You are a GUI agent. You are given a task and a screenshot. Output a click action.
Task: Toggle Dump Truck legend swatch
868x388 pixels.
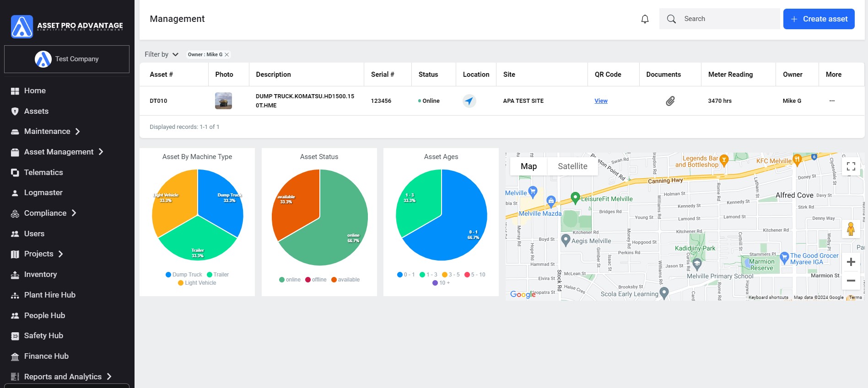pos(168,275)
